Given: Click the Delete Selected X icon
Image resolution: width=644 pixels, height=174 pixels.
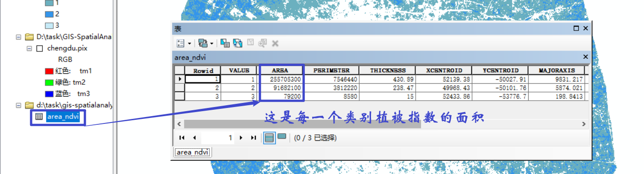Looking at the screenshot, I should 275,44.
